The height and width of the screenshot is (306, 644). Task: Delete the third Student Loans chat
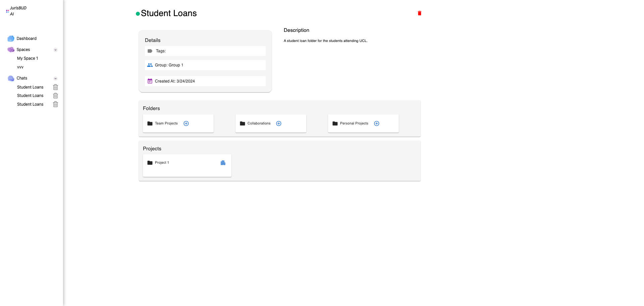point(56,104)
